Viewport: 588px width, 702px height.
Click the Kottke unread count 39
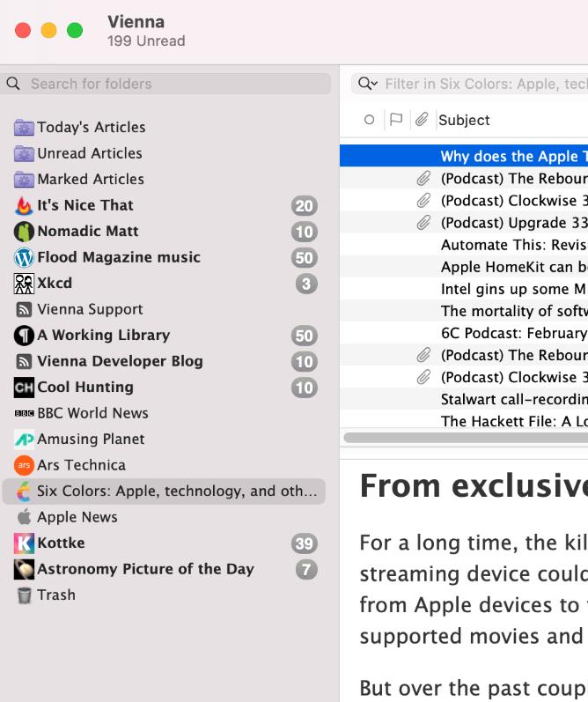(x=305, y=543)
